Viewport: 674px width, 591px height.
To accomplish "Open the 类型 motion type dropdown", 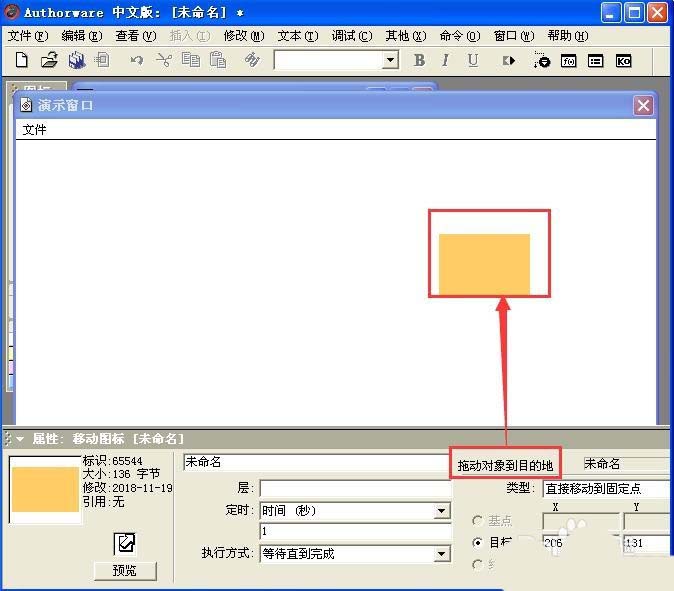I will (x=608, y=489).
